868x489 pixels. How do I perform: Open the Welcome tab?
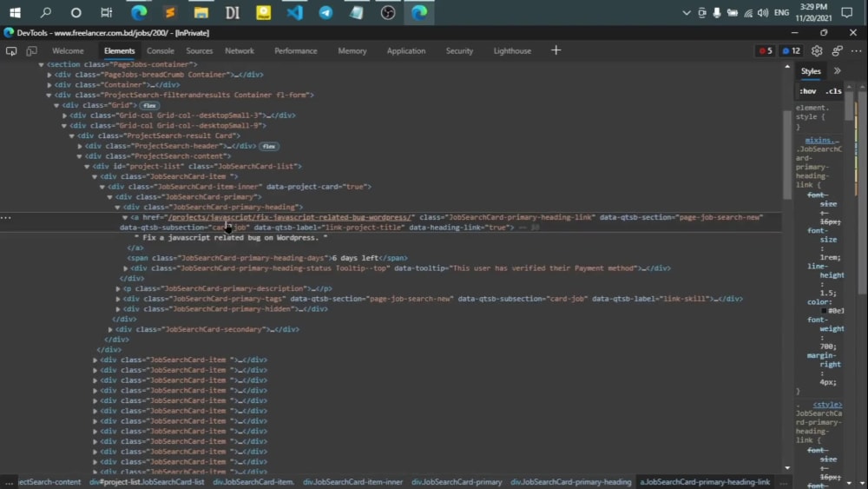(68, 51)
